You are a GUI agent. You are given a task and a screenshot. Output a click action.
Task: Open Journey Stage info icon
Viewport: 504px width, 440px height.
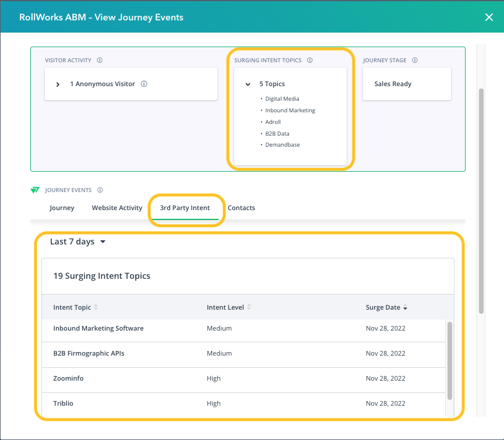tap(415, 61)
